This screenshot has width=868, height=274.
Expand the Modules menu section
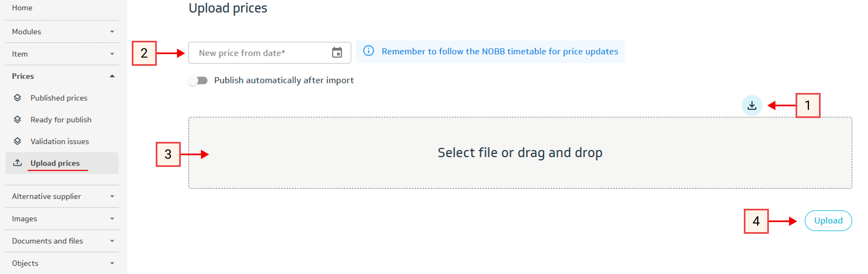(62, 32)
